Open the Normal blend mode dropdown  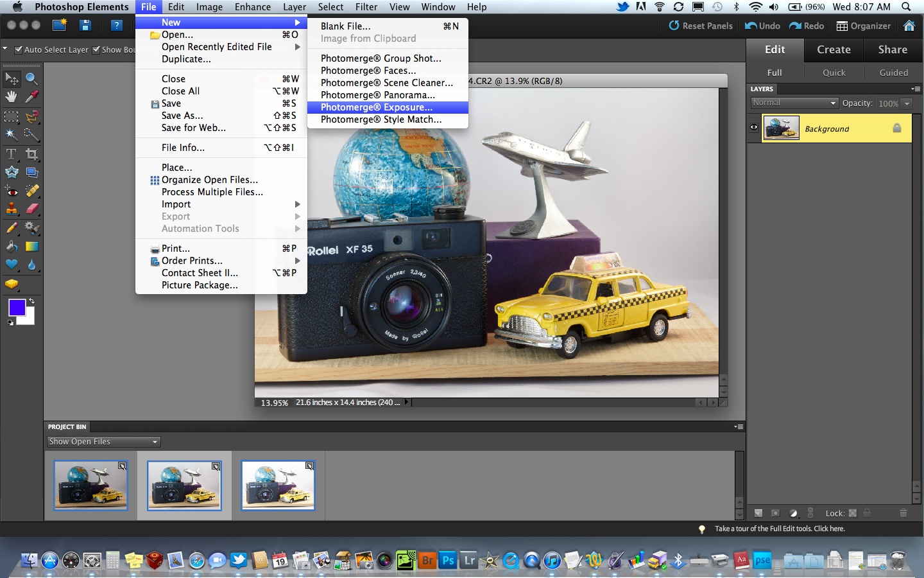[x=794, y=103]
